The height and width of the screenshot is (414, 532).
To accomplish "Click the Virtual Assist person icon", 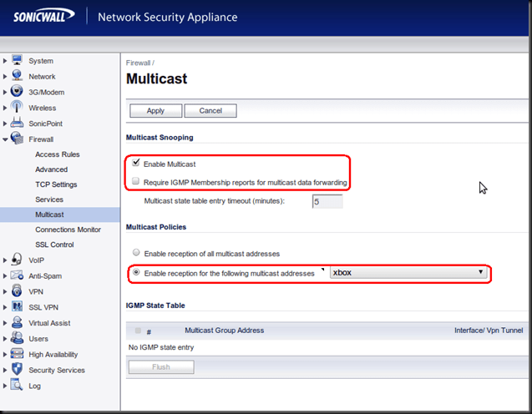I will tap(17, 322).
